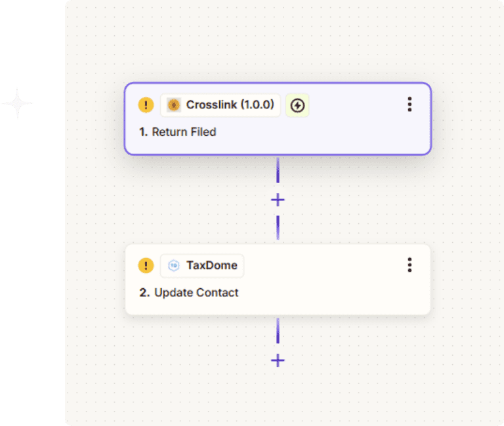Click the "2. Update Contact" step title
The width and height of the screenshot is (504, 426).
pos(189,293)
